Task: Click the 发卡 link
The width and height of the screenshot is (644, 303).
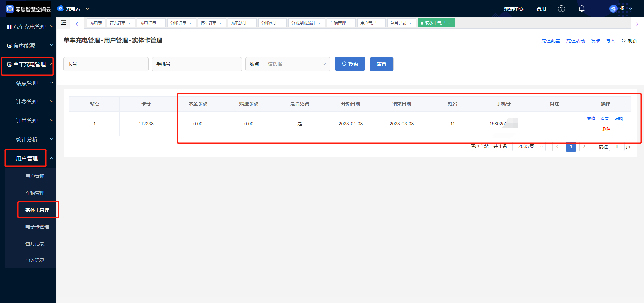Action: point(595,41)
